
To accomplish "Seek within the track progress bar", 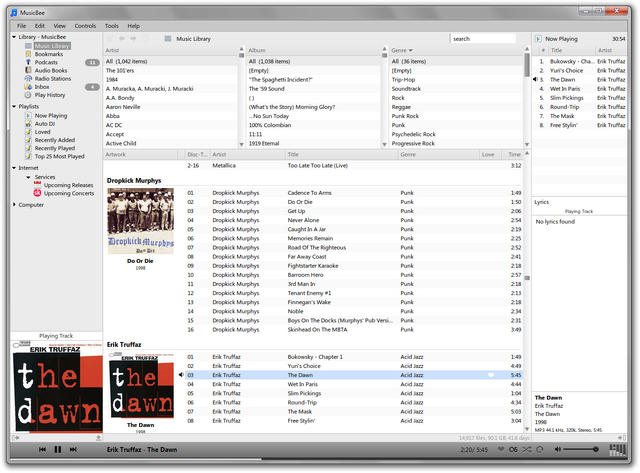I will (x=321, y=459).
